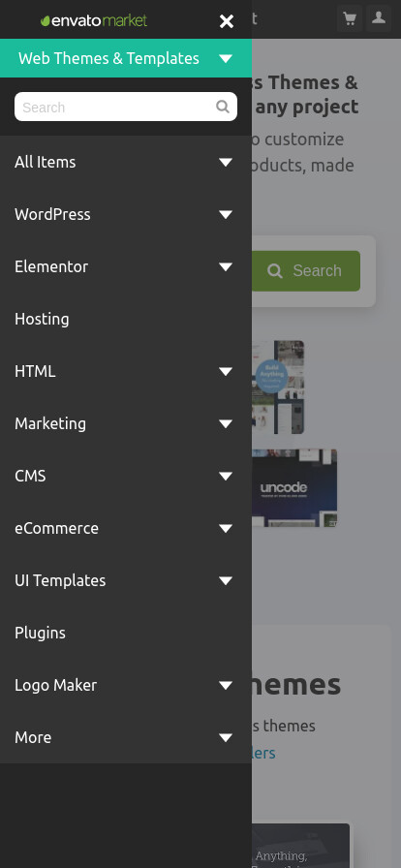Image resolution: width=401 pixels, height=868 pixels.
Task: Expand the HTML category arrow
Action: pos(226,371)
